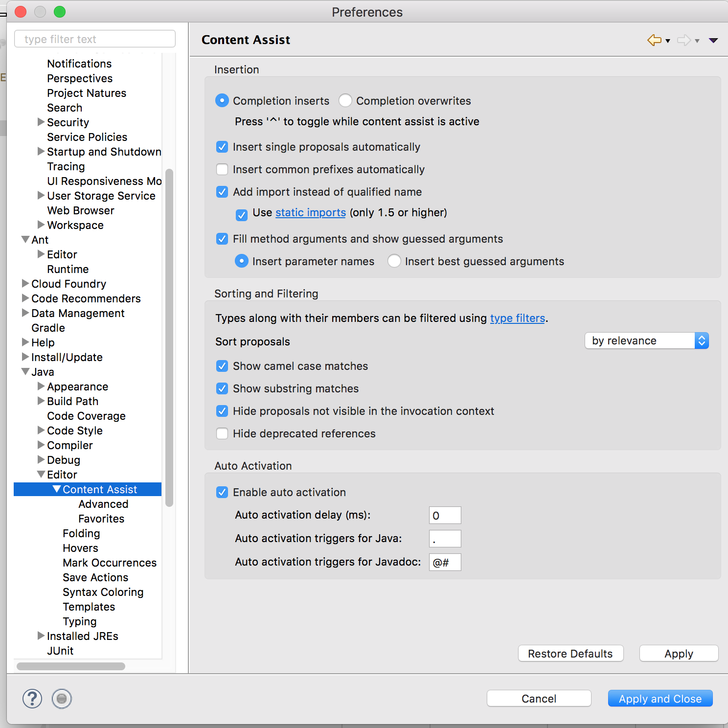Viewport: 728px width, 728px height.
Task: Select Insert parameter names radio
Action: pyautogui.click(x=242, y=261)
